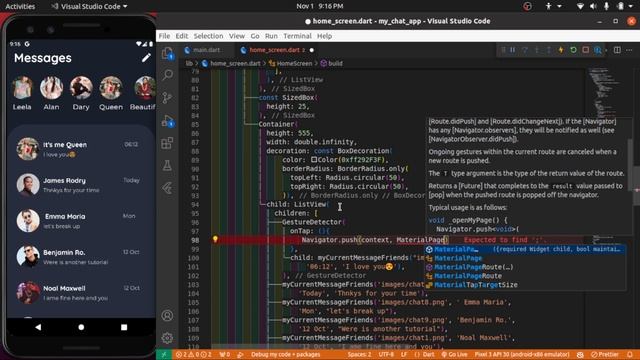Click the Color(0xff292F3F) swatch on line 89
The width and height of the screenshot is (640, 360).
coord(314,160)
